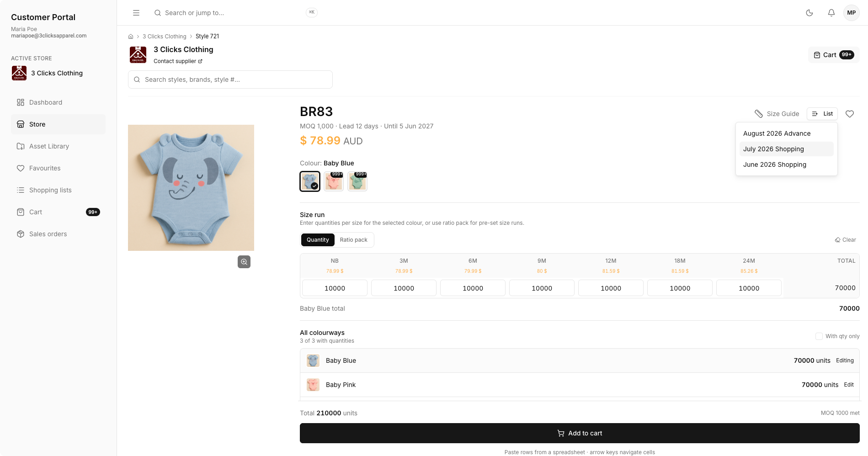The image size is (868, 456).
Task: Select August 2026 Advance list option
Action: pyautogui.click(x=786, y=133)
